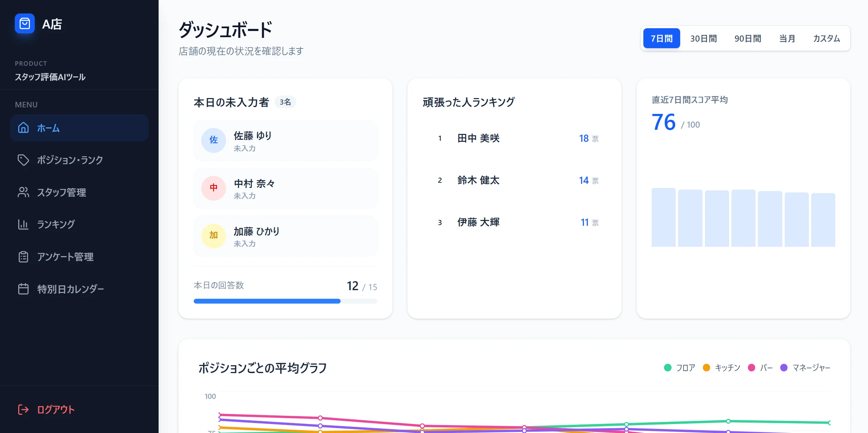Click the 伊藤 大輝 ranking row
This screenshot has height=433, width=868.
pyautogui.click(x=514, y=222)
